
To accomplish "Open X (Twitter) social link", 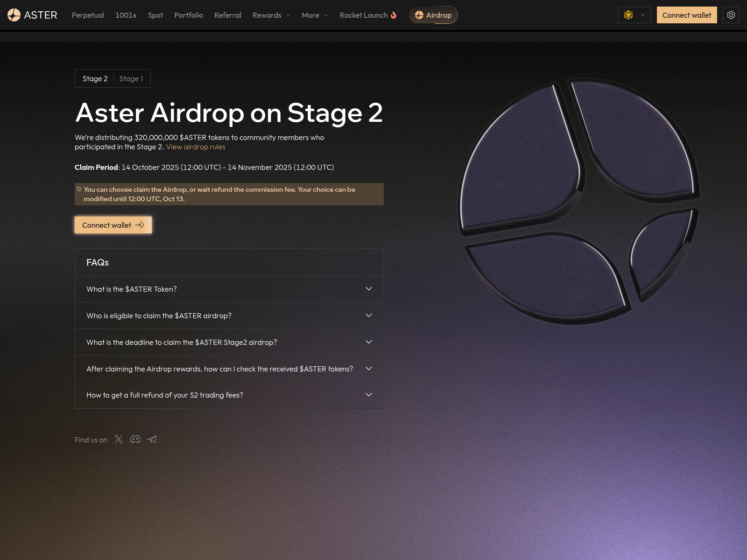I will [119, 439].
